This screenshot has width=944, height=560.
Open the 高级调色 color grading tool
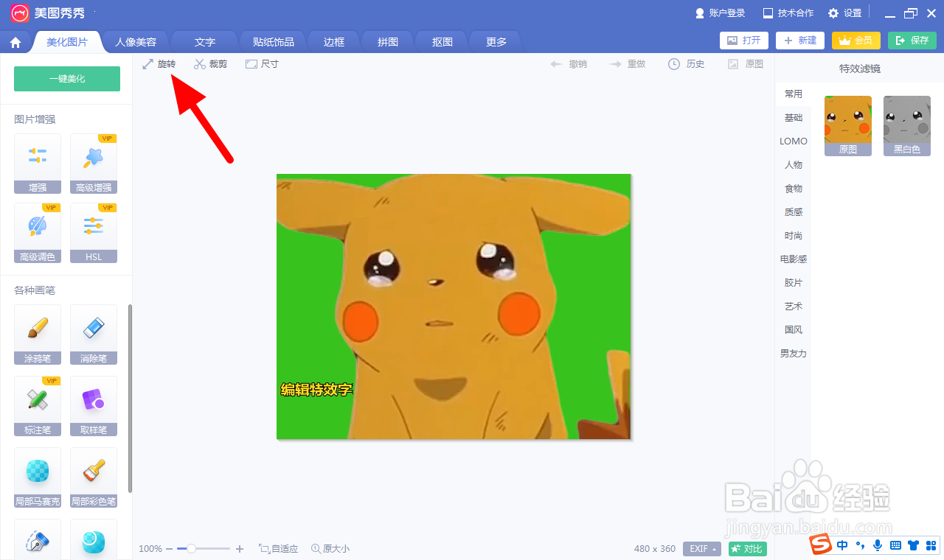[38, 233]
